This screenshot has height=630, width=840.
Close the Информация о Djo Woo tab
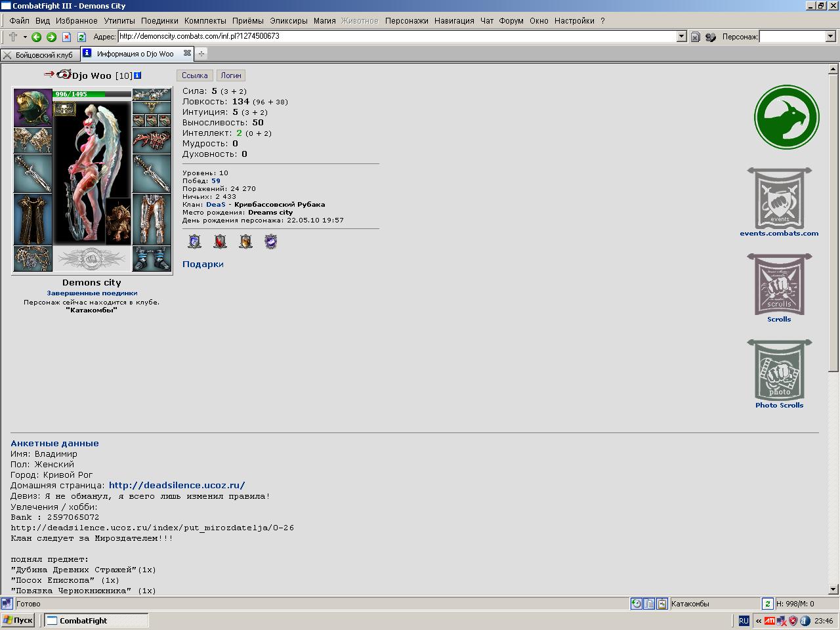187,53
